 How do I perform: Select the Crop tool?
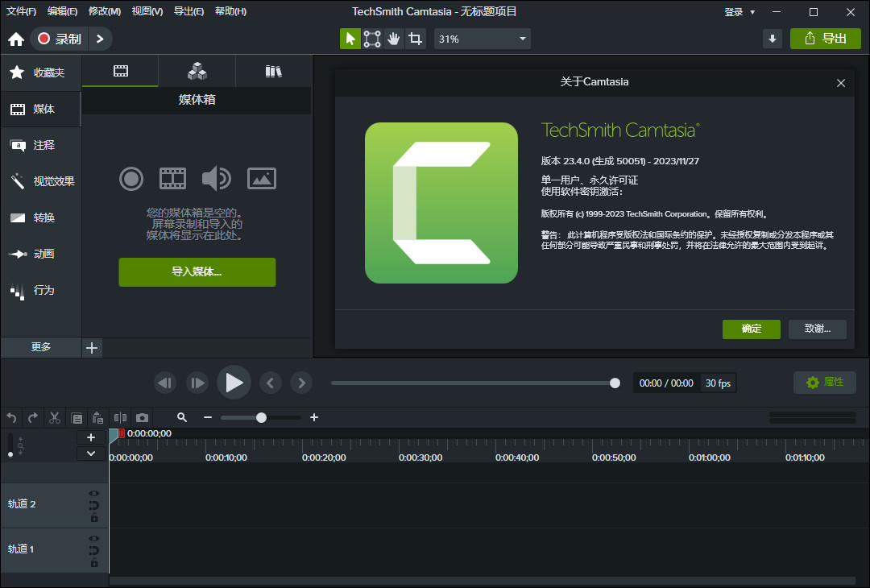[x=415, y=39]
